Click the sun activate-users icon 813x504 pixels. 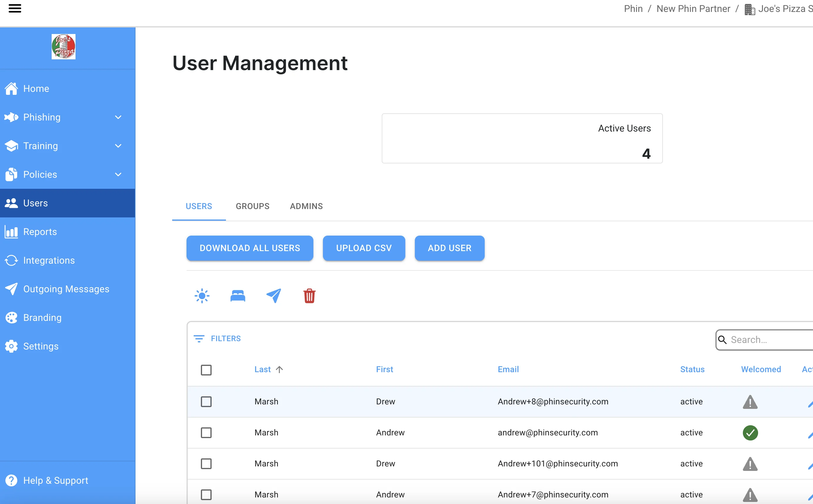click(x=202, y=296)
